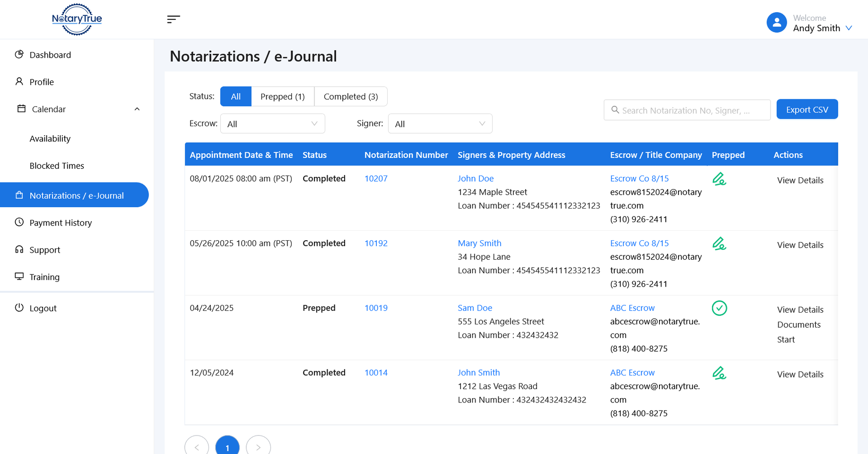Switch to the Completed (3) status tab
868x454 pixels.
click(x=351, y=96)
